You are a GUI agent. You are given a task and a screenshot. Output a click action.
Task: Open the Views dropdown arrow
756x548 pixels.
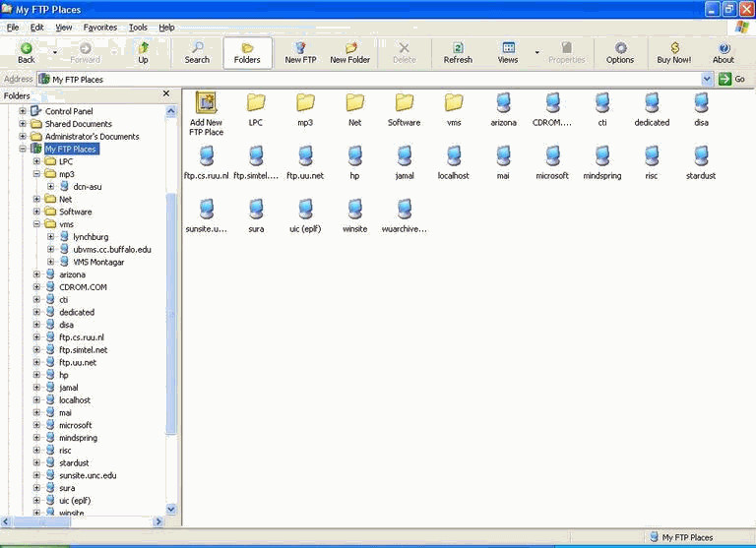[x=537, y=52]
